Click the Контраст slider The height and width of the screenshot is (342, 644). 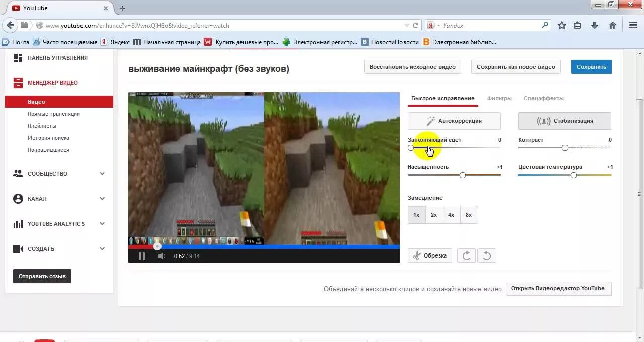[565, 148]
